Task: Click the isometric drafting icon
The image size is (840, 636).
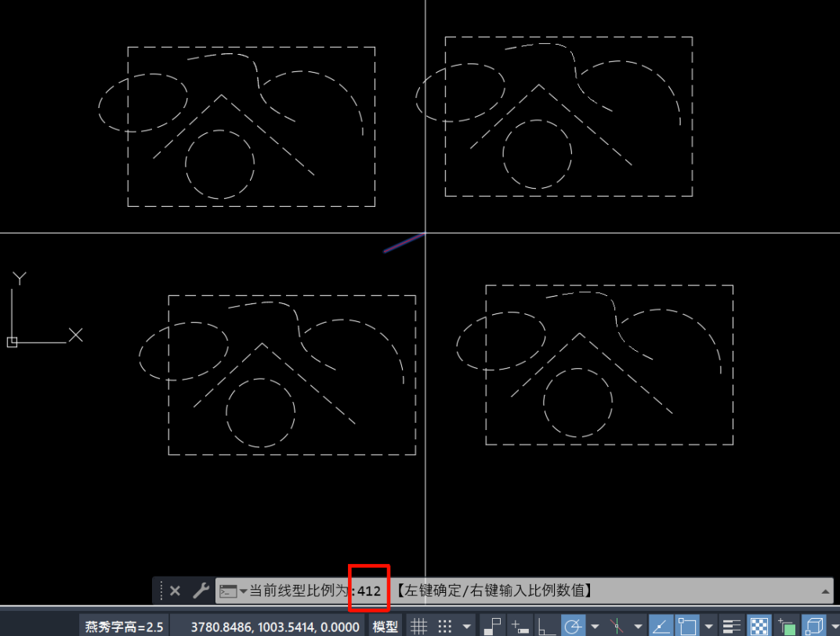Action: [x=617, y=626]
